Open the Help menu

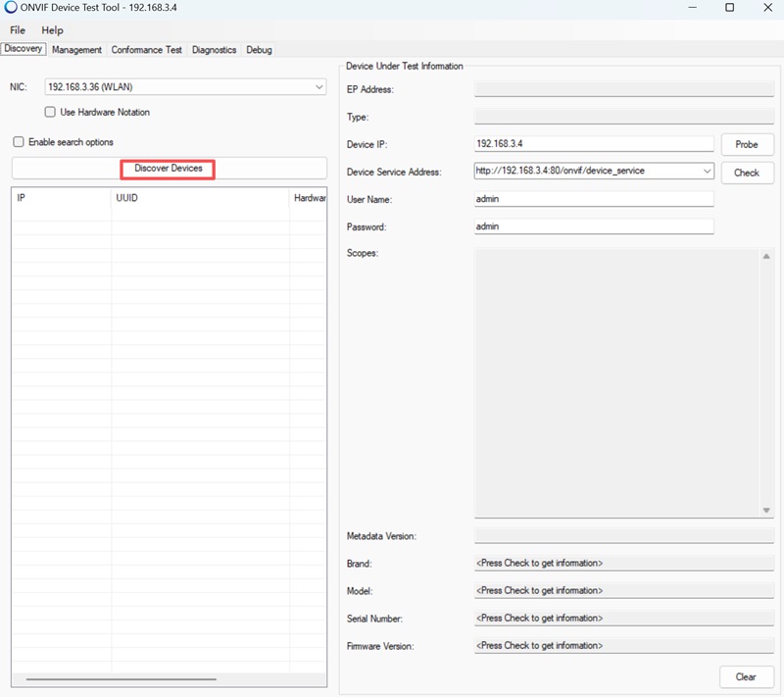(52, 30)
